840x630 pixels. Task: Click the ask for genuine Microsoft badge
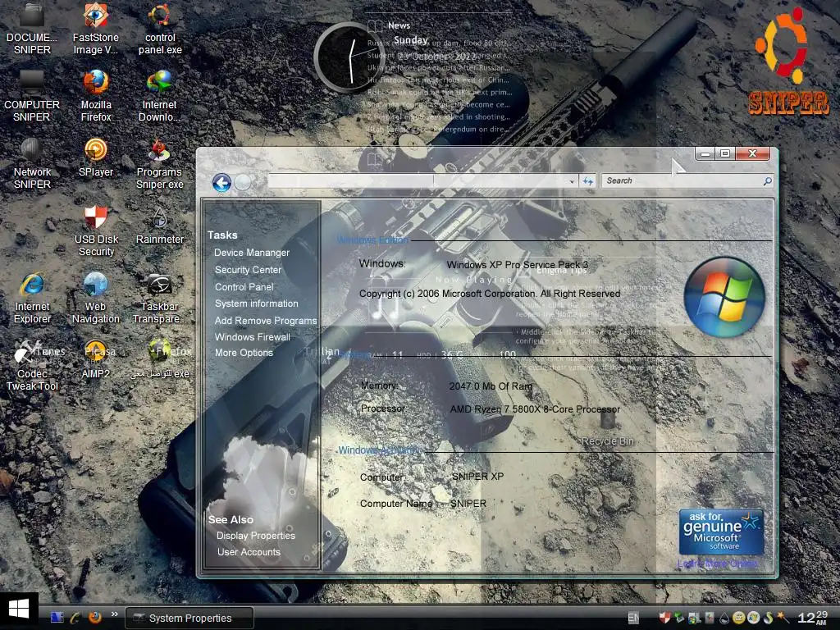(721, 532)
